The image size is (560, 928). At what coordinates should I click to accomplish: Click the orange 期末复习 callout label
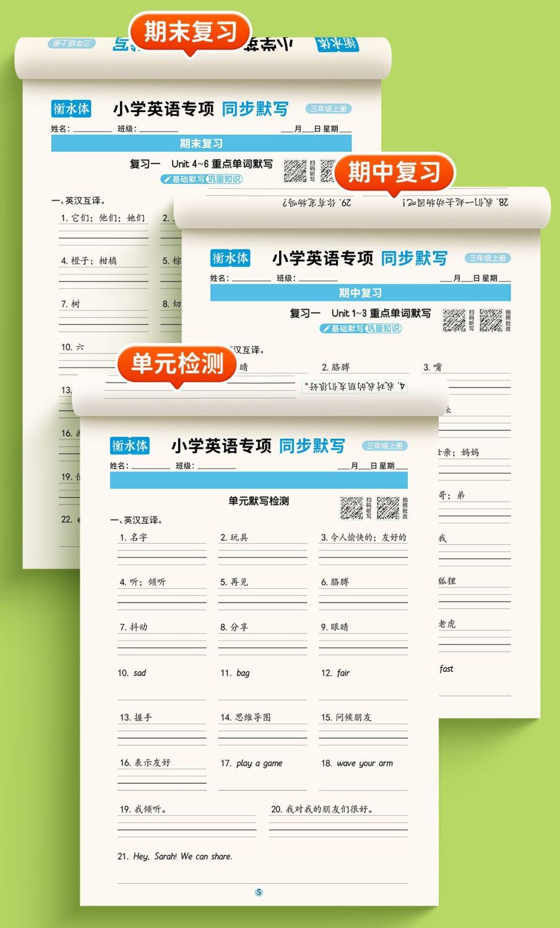(x=190, y=32)
